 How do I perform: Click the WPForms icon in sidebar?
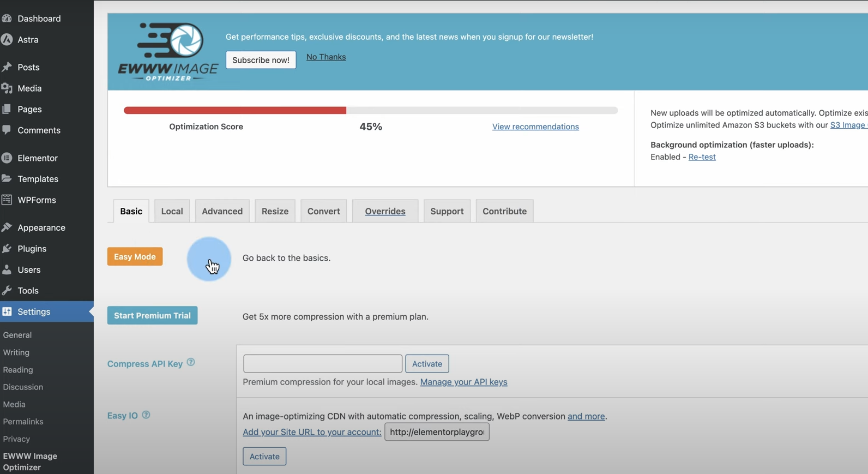tap(7, 200)
